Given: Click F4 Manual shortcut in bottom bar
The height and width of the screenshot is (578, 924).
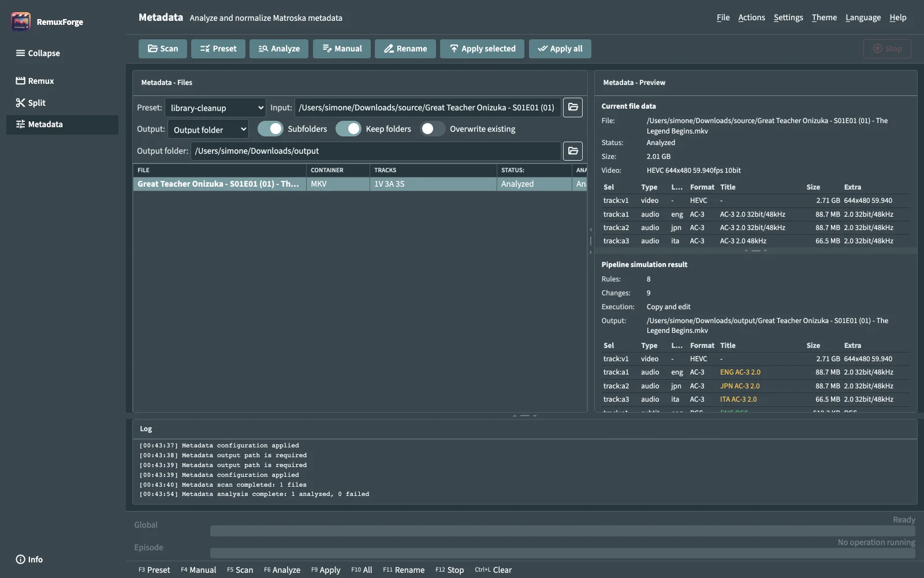Looking at the screenshot, I should (x=199, y=570).
